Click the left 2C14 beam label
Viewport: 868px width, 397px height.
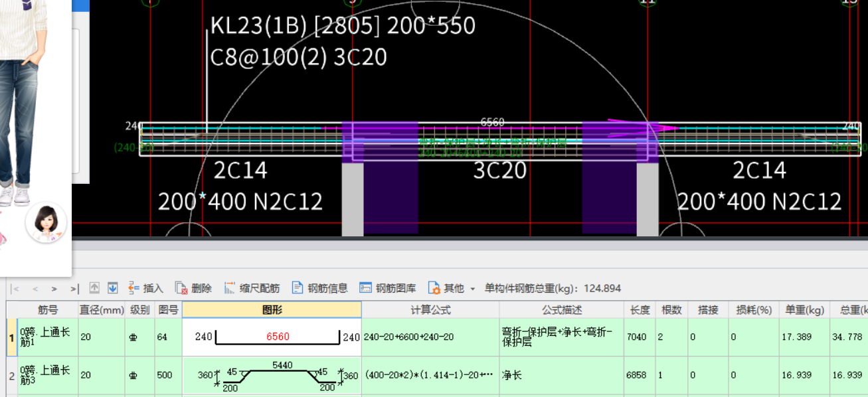coord(240,171)
